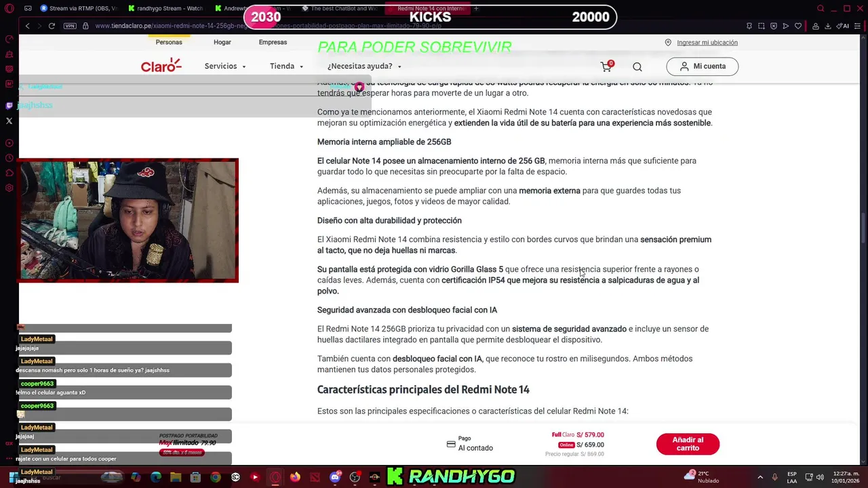Image resolution: width=868 pixels, height=488 pixels.
Task: Open the taskbar clock and date
Action: point(846,477)
